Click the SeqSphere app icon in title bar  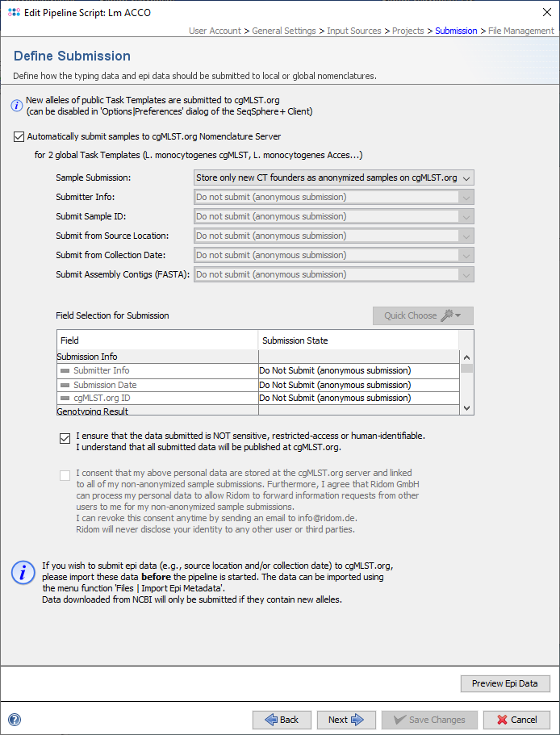pyautogui.click(x=13, y=13)
